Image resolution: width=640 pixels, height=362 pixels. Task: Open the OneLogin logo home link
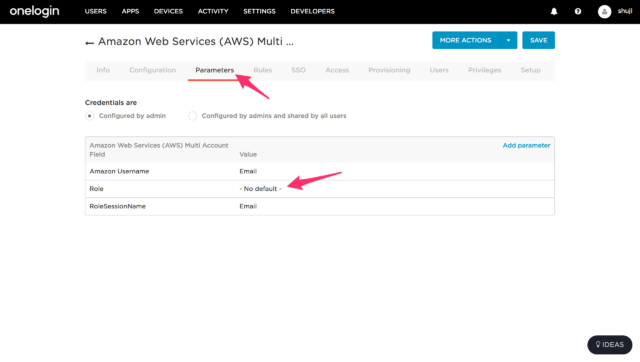tap(34, 11)
